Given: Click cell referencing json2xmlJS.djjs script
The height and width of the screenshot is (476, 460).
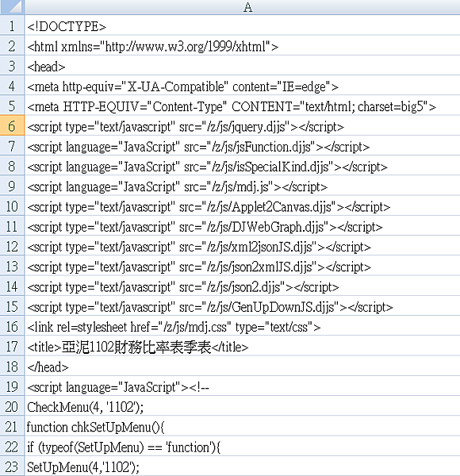Looking at the screenshot, I should [x=242, y=266].
